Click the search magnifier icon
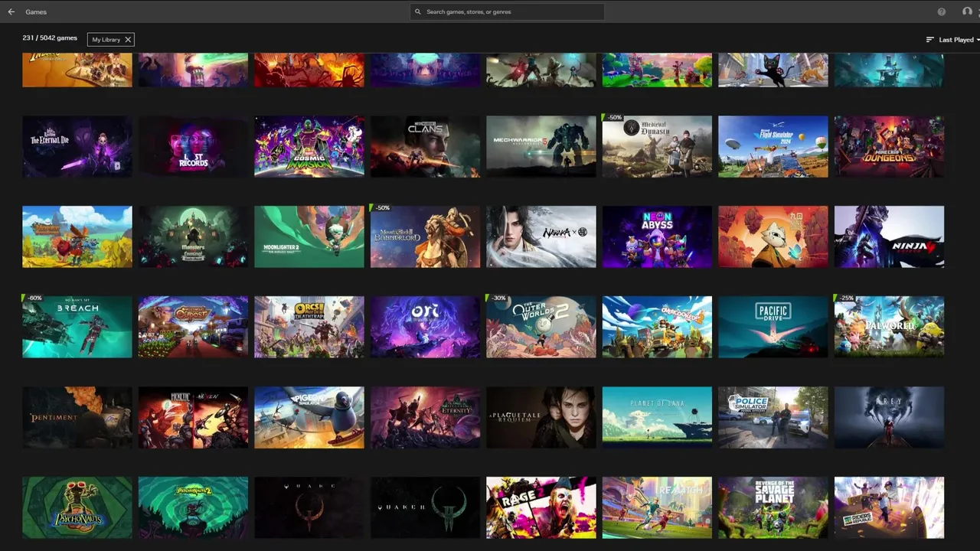Viewport: 980px width, 551px height. (418, 11)
